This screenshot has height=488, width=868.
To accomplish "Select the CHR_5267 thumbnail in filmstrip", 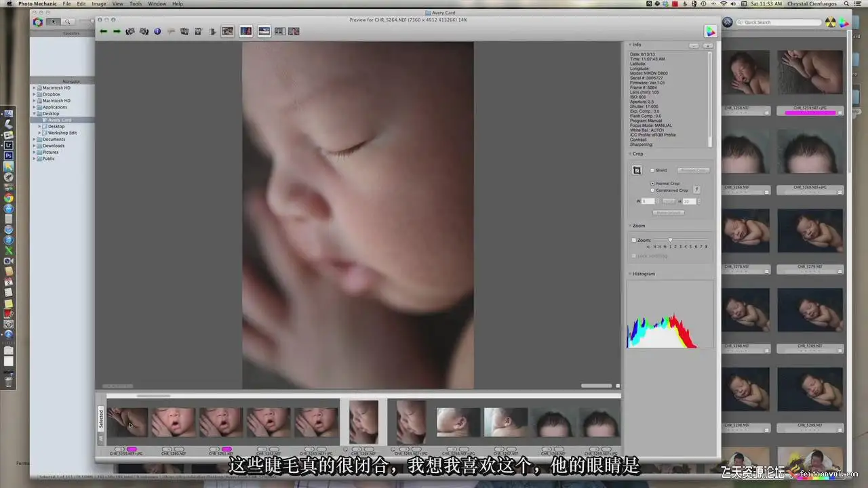I will (x=506, y=422).
